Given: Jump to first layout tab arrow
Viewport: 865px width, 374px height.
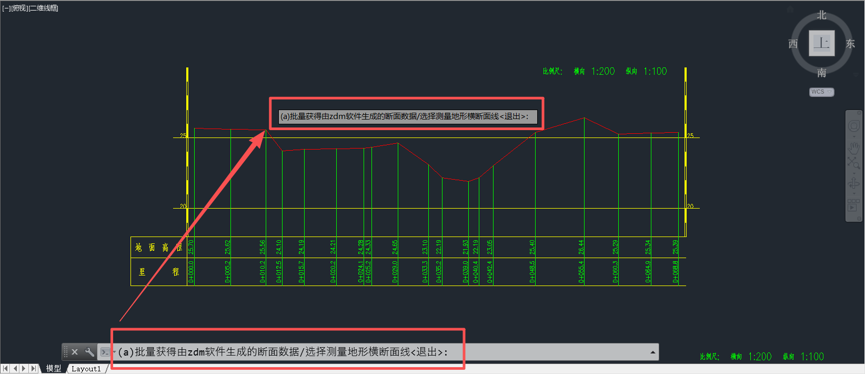Looking at the screenshot, I should (6, 368).
